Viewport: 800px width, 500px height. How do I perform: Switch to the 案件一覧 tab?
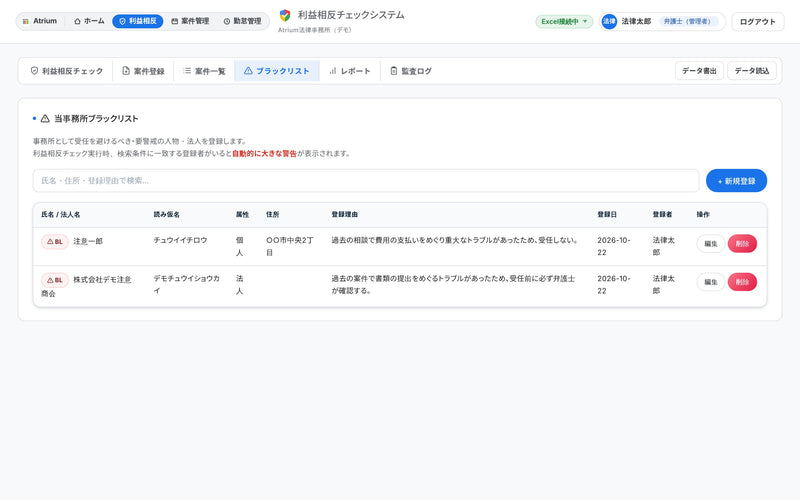[x=204, y=71]
